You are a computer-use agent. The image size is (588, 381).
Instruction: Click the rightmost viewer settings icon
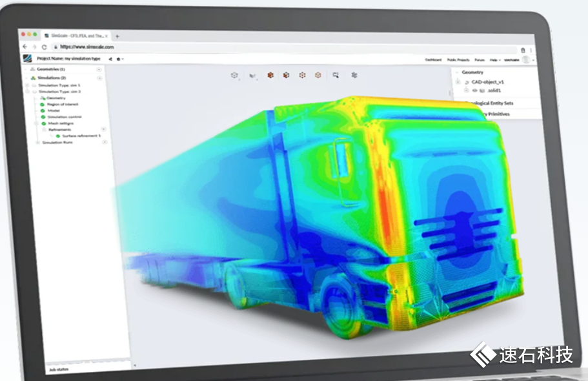point(354,76)
